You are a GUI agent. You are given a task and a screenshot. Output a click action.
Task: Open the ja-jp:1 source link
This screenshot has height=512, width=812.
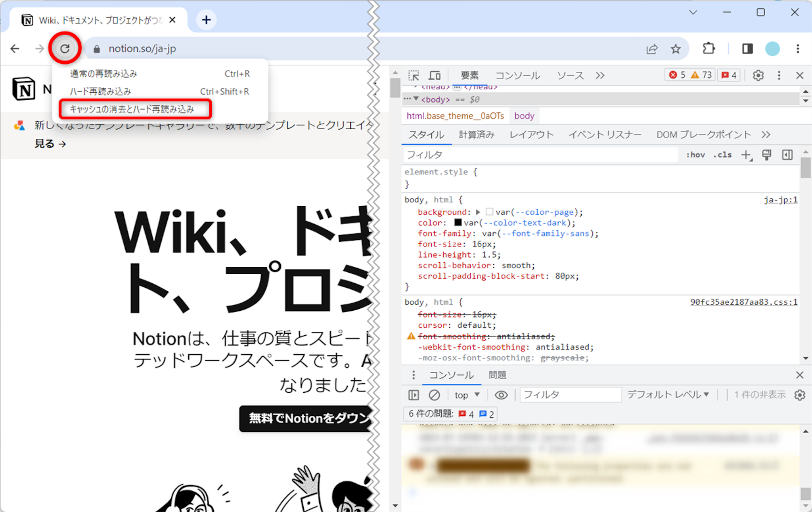pyautogui.click(x=780, y=200)
